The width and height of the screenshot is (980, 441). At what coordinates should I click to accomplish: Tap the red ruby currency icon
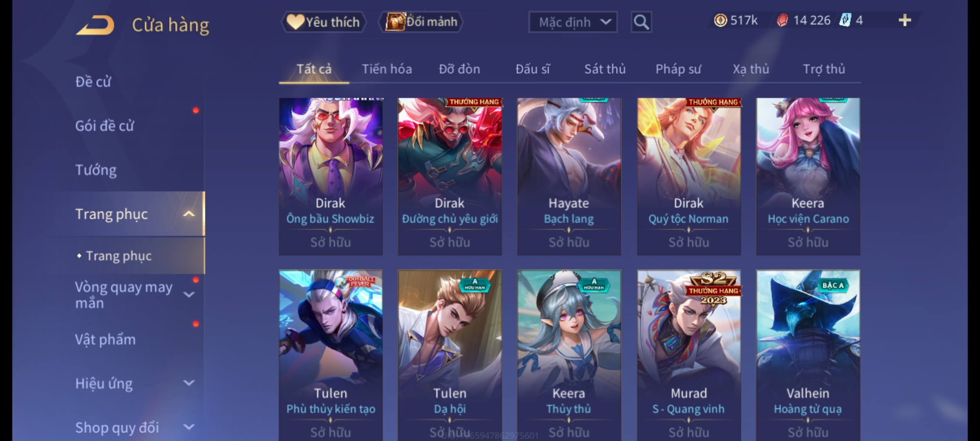[782, 20]
